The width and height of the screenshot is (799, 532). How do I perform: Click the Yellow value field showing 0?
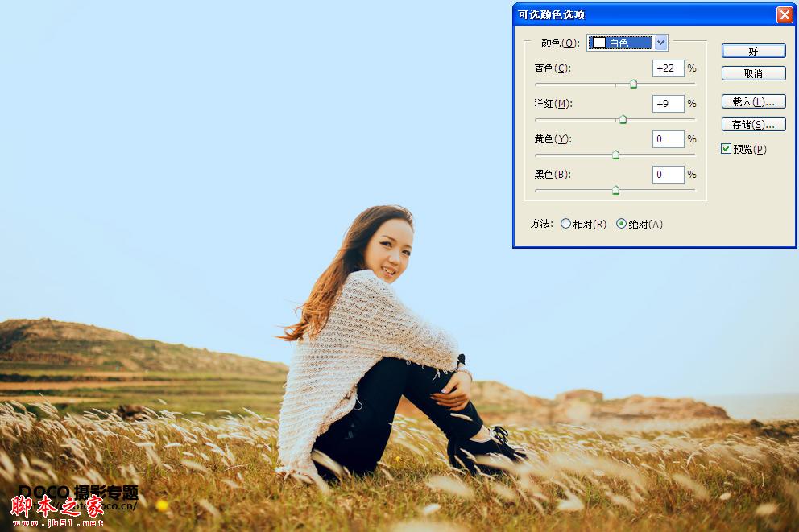pos(668,138)
